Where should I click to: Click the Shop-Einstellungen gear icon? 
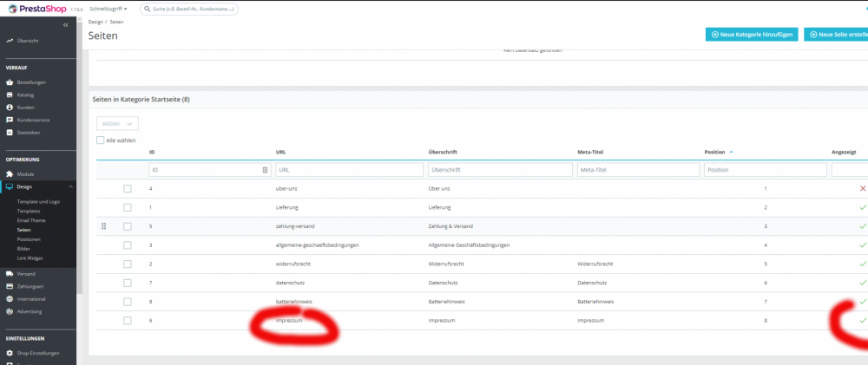[10, 353]
